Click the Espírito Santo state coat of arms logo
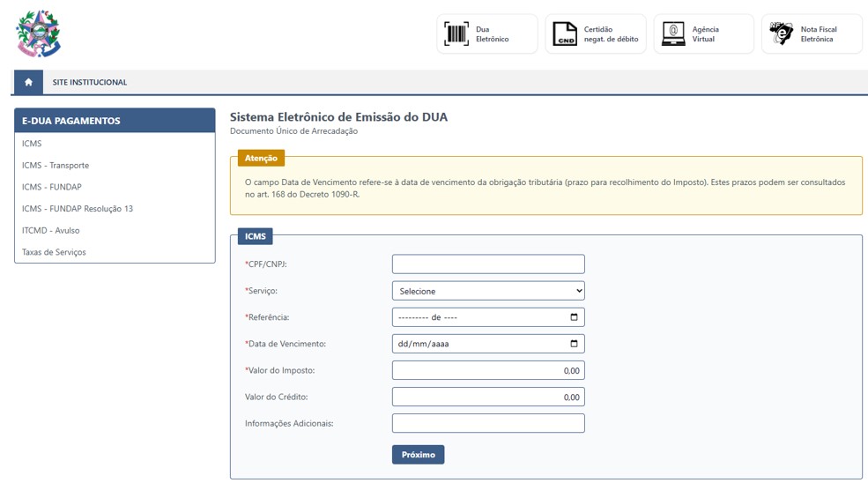 point(38,33)
